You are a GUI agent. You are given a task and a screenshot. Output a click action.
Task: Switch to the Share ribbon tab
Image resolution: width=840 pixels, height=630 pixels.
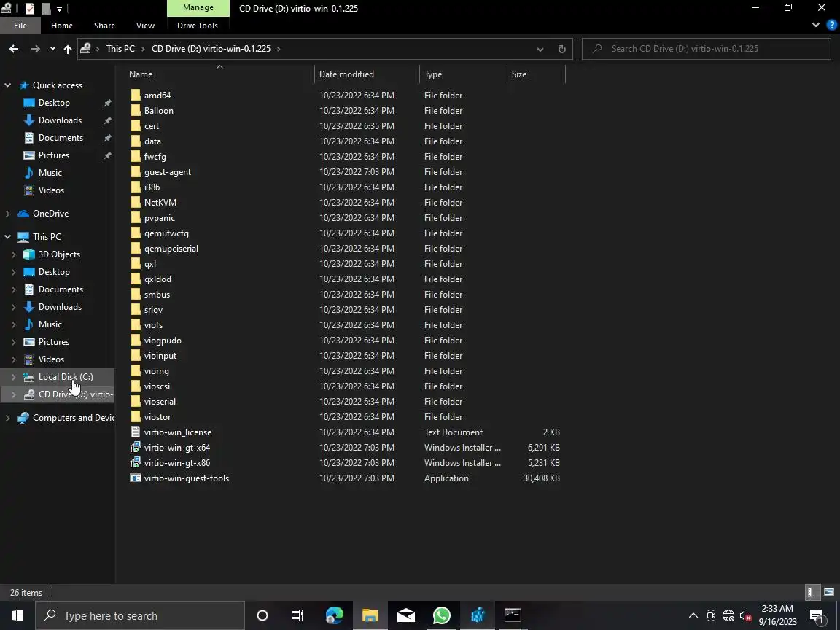coord(104,26)
